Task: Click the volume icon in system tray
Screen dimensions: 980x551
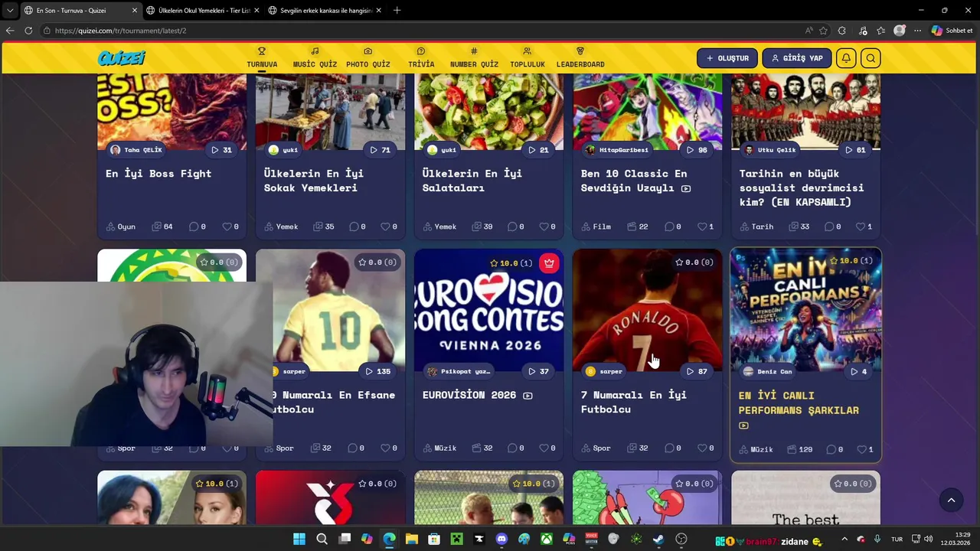Action: (x=929, y=540)
